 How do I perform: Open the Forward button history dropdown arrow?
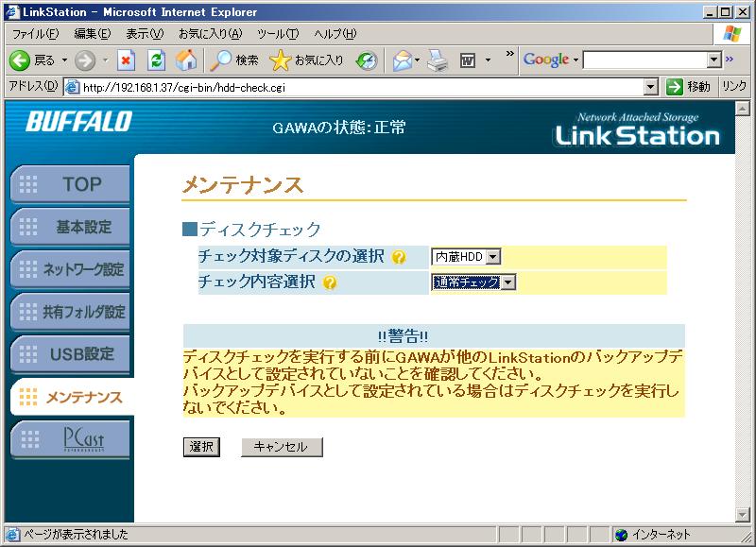(x=105, y=60)
